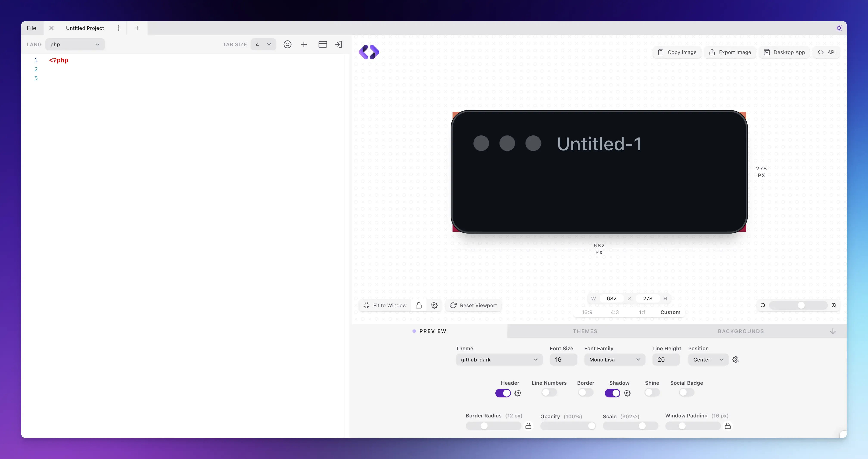The height and width of the screenshot is (459, 868).
Task: Click the viewport lock icon beside Fit to Window
Action: (x=418, y=305)
